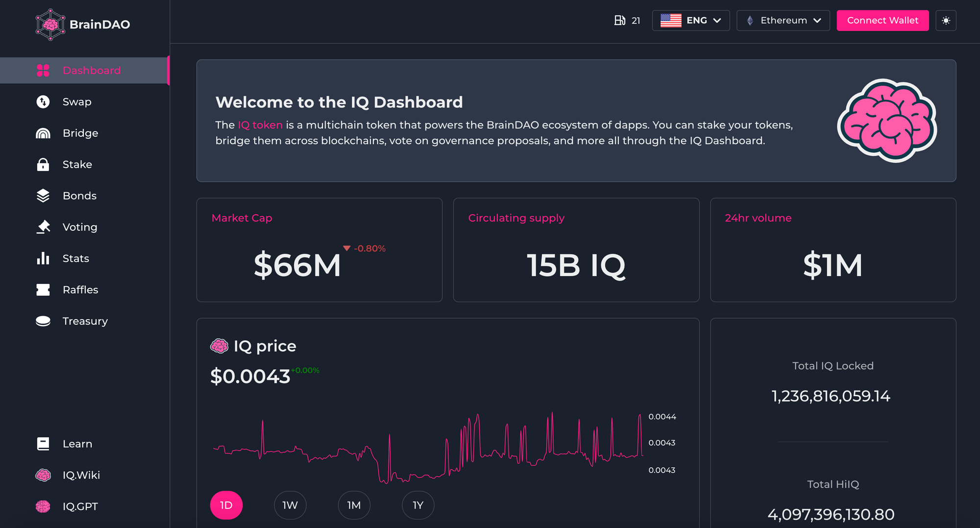
Task: Select the Bonds stacked layers icon
Action: [x=43, y=196]
